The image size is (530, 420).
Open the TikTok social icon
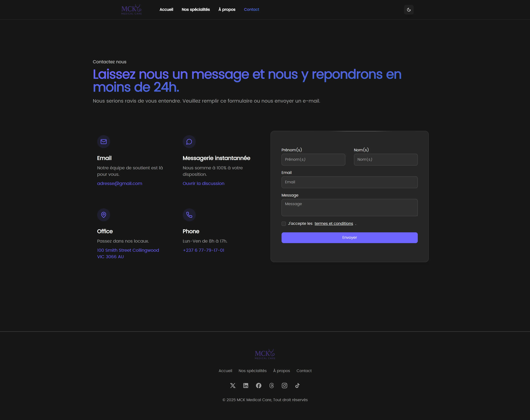[x=297, y=385]
